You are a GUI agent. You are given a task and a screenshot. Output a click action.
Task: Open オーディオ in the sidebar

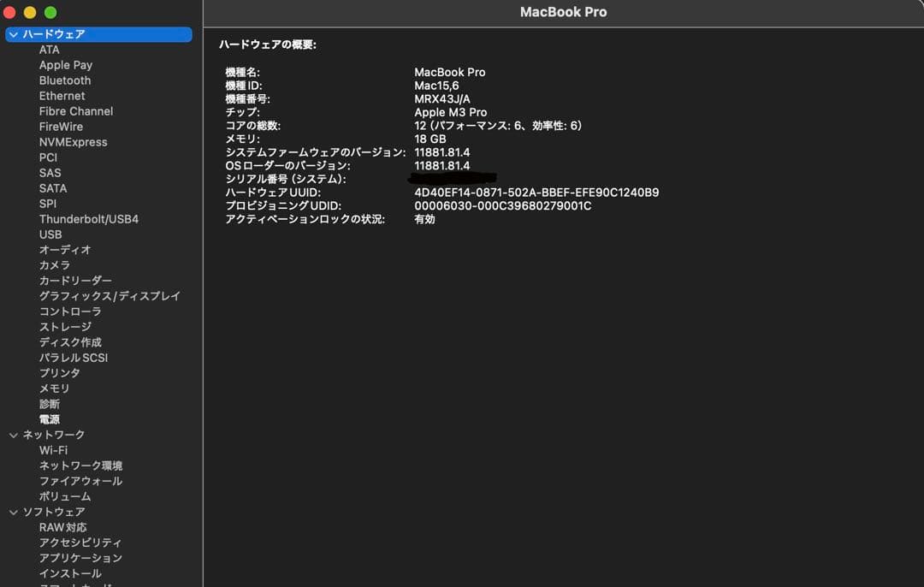(x=65, y=250)
